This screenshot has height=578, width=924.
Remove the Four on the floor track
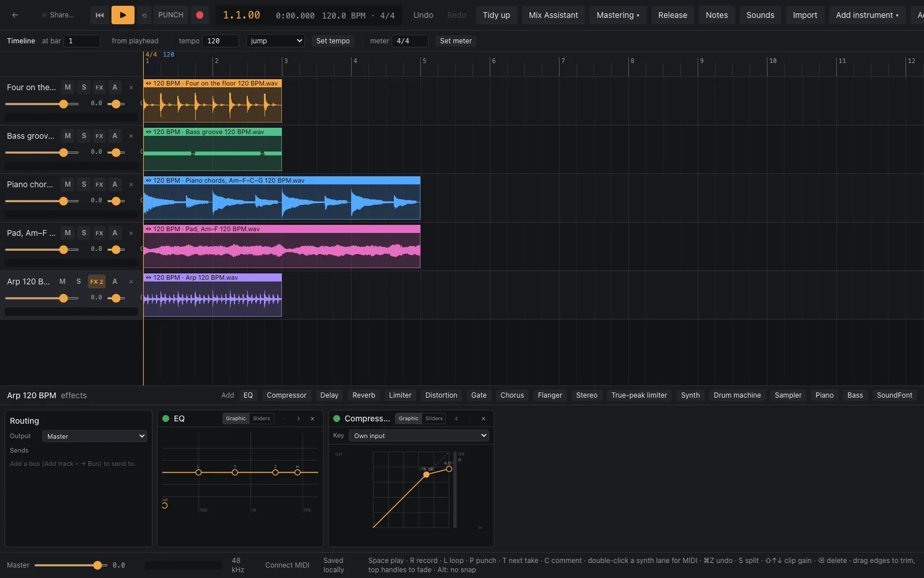[131, 87]
